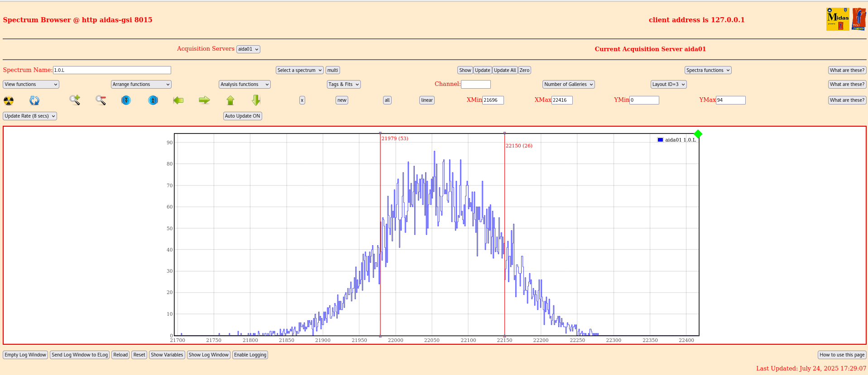Click the XMin input field
The image size is (868, 375).
(493, 100)
